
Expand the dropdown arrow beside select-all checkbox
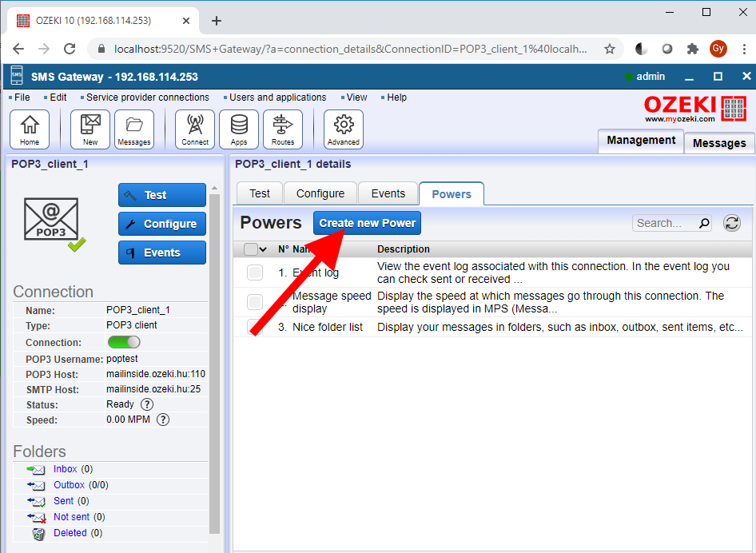tap(263, 249)
